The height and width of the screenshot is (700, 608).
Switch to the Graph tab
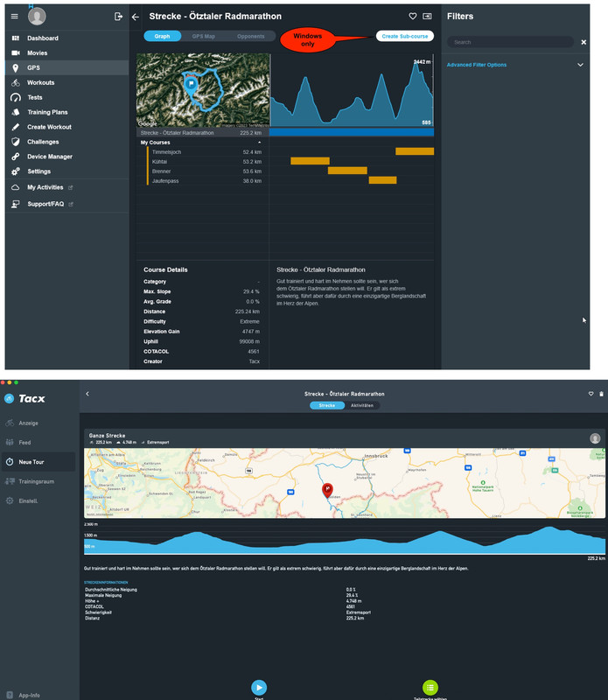pos(162,36)
